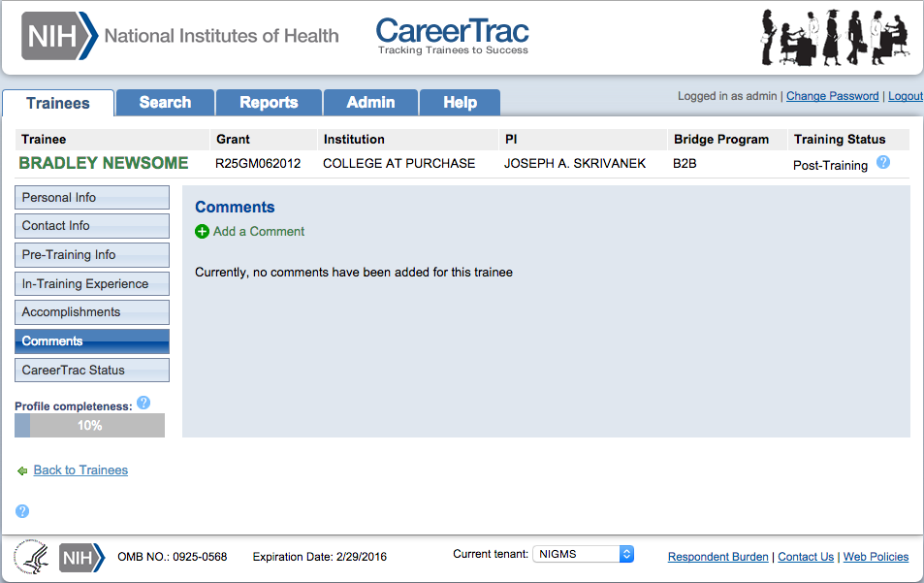Click the OMB NO.: 0925-0568 text
The image size is (924, 583).
click(172, 557)
